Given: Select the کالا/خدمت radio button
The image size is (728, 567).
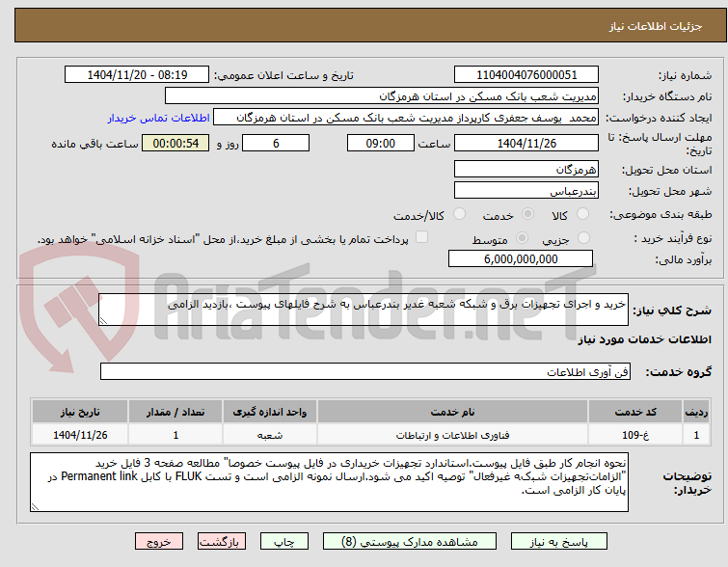Looking at the screenshot, I should (459, 214).
